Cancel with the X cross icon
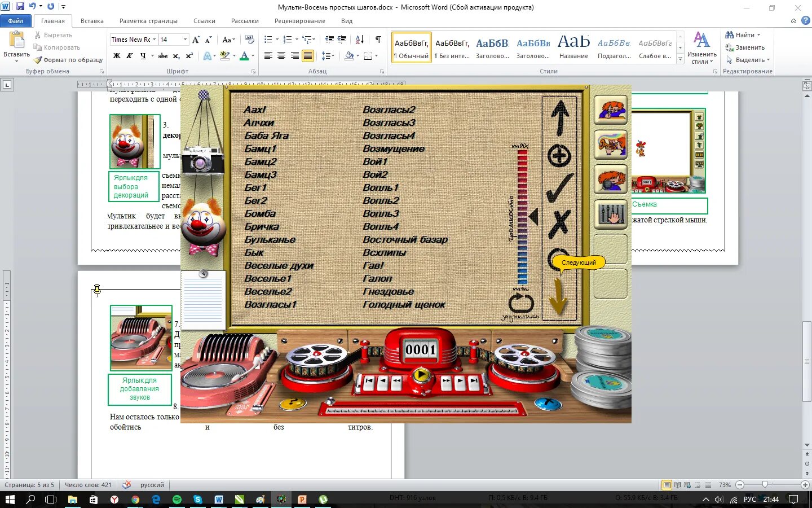812x508 pixels. [x=559, y=224]
